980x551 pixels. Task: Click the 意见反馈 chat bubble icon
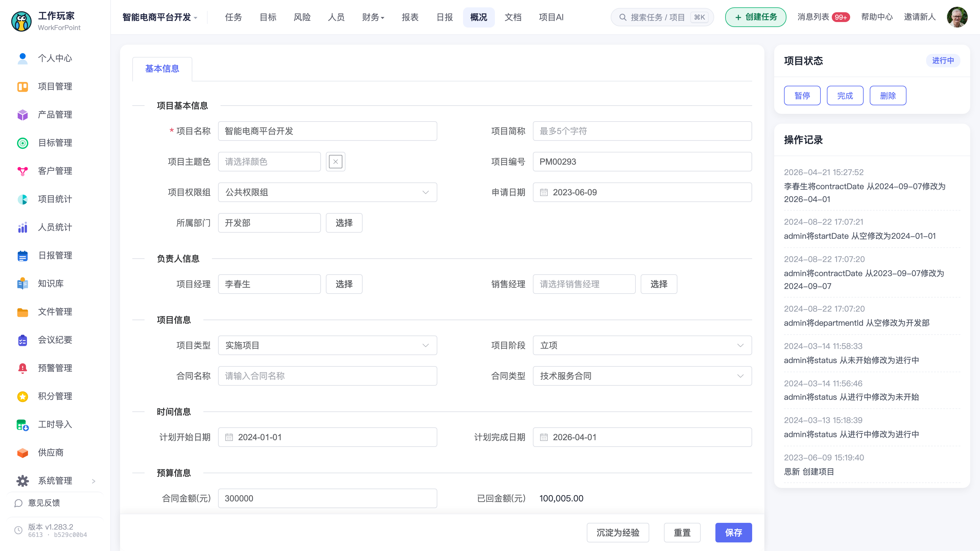(18, 503)
